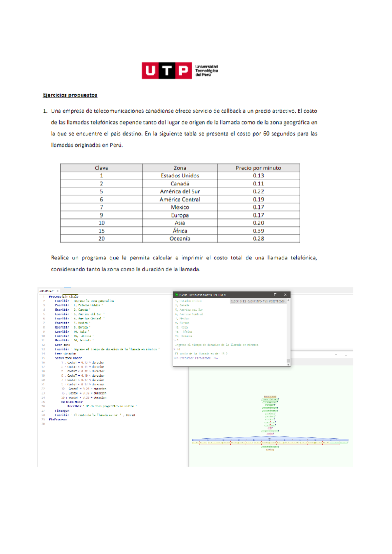Click the wide blue Segun block in flowchart
Image resolution: width=392 pixels, height=554 pixels.
pyautogui.click(x=270, y=440)
